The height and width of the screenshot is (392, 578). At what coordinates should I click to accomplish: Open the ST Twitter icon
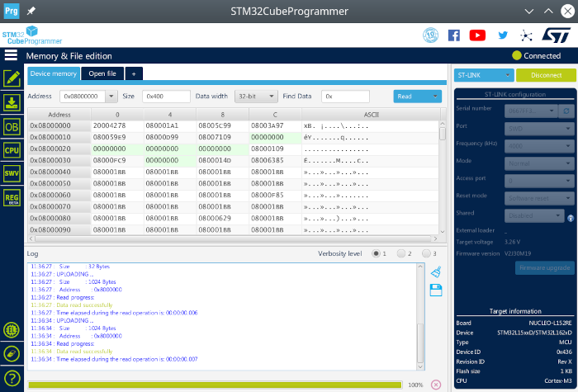coord(503,35)
